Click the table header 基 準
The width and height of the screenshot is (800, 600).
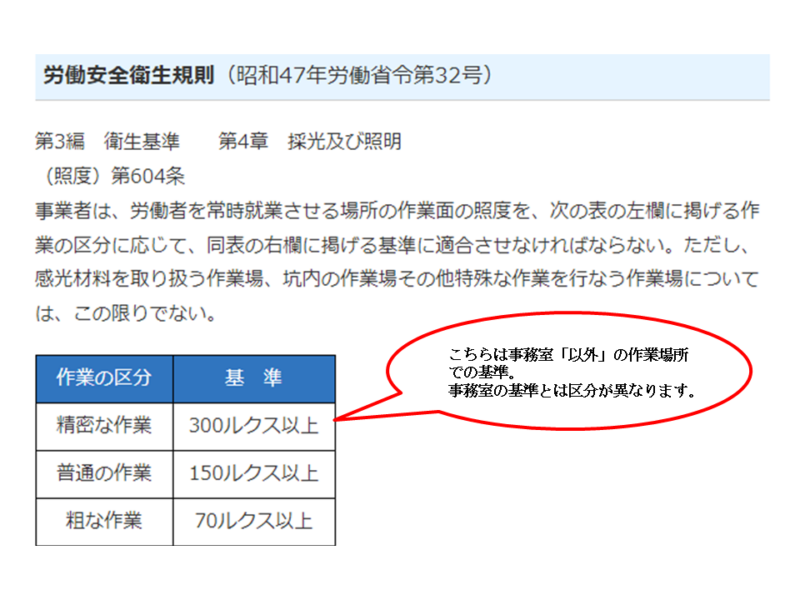coord(254,378)
